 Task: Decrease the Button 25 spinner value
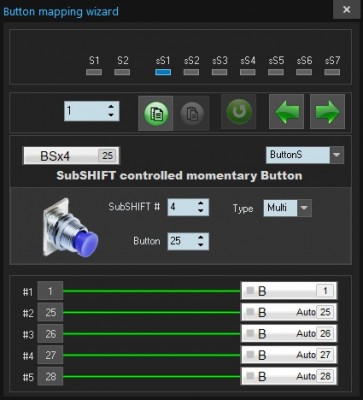[201, 245]
